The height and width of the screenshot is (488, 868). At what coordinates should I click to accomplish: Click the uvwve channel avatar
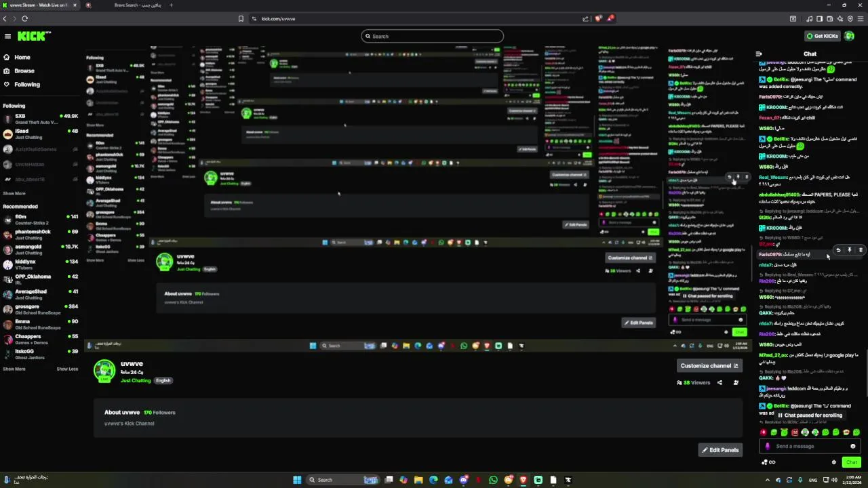(104, 371)
